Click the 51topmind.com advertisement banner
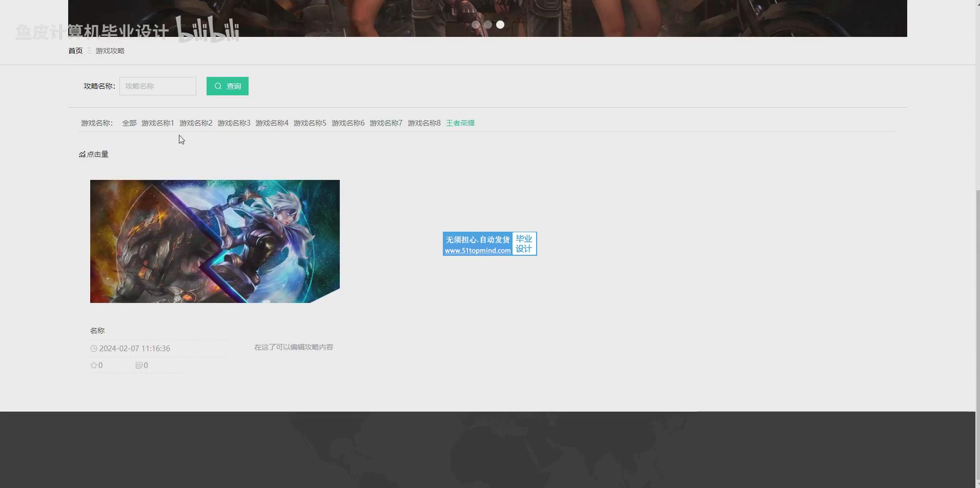Screen dimensions: 980x488 click(489, 243)
